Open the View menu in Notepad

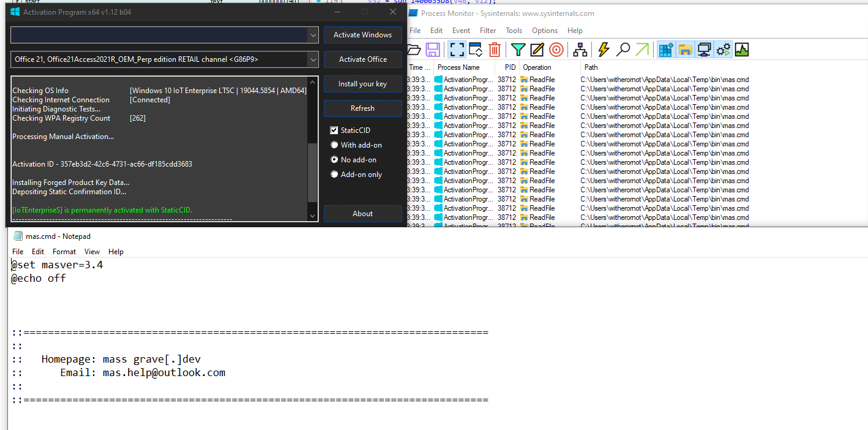click(x=92, y=252)
